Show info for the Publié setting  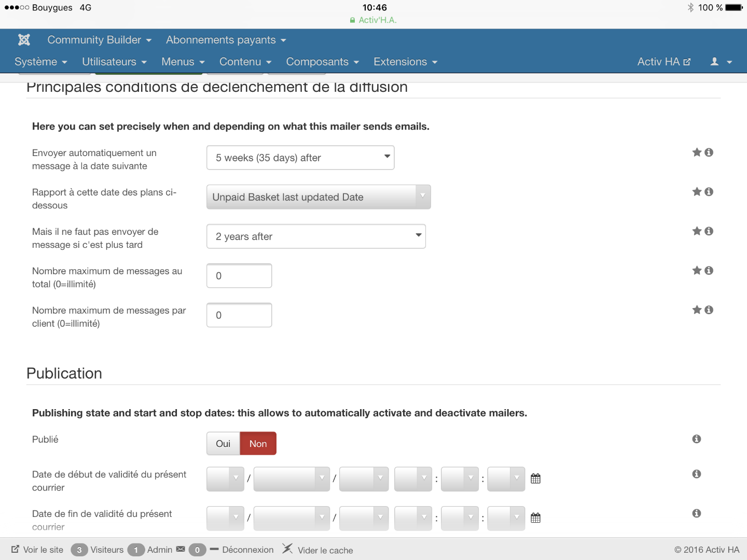[x=697, y=439]
